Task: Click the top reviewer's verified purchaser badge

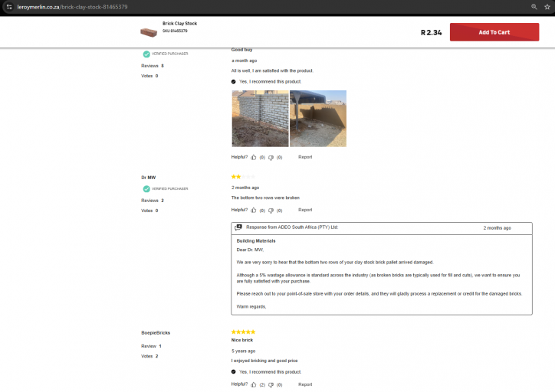Action: (146, 54)
